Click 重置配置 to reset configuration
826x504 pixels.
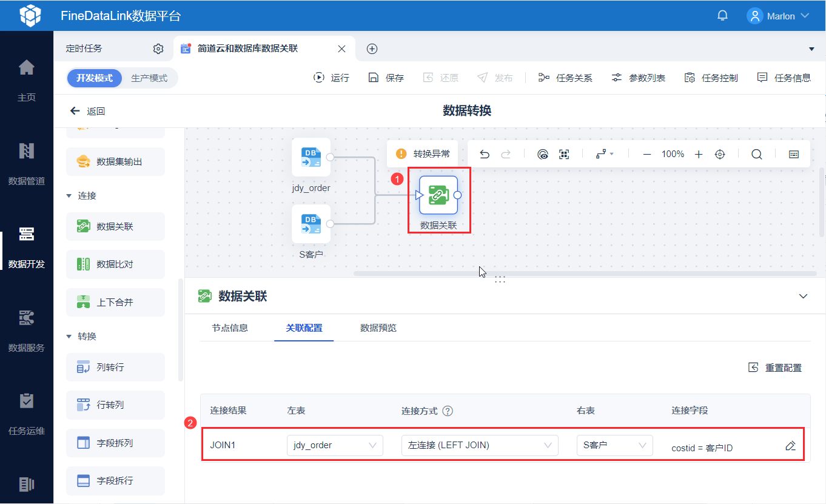click(776, 368)
